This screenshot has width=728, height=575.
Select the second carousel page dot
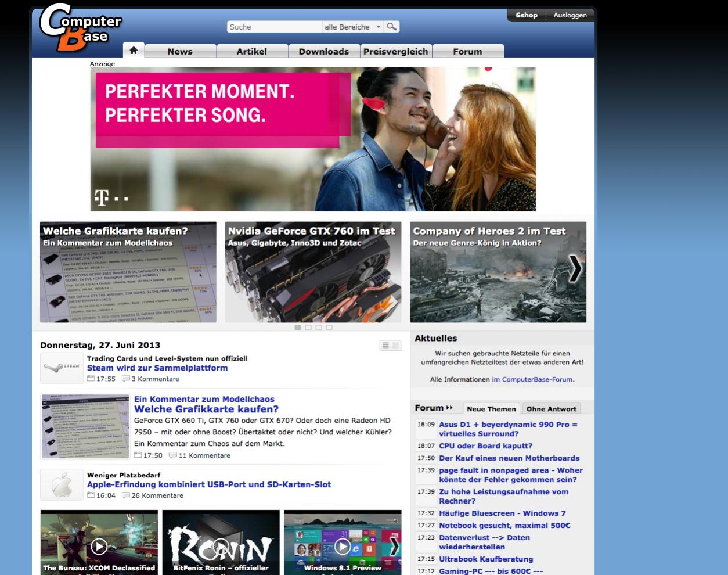click(308, 328)
